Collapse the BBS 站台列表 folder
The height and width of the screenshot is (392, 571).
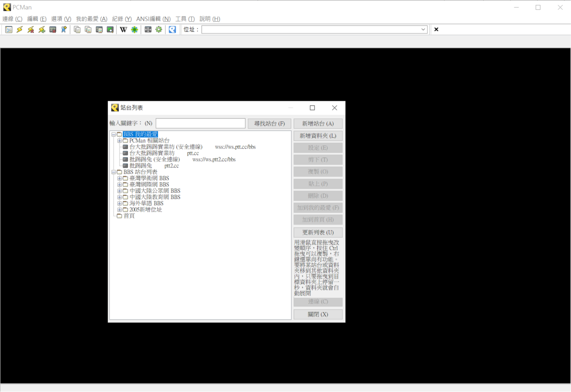tap(114, 172)
